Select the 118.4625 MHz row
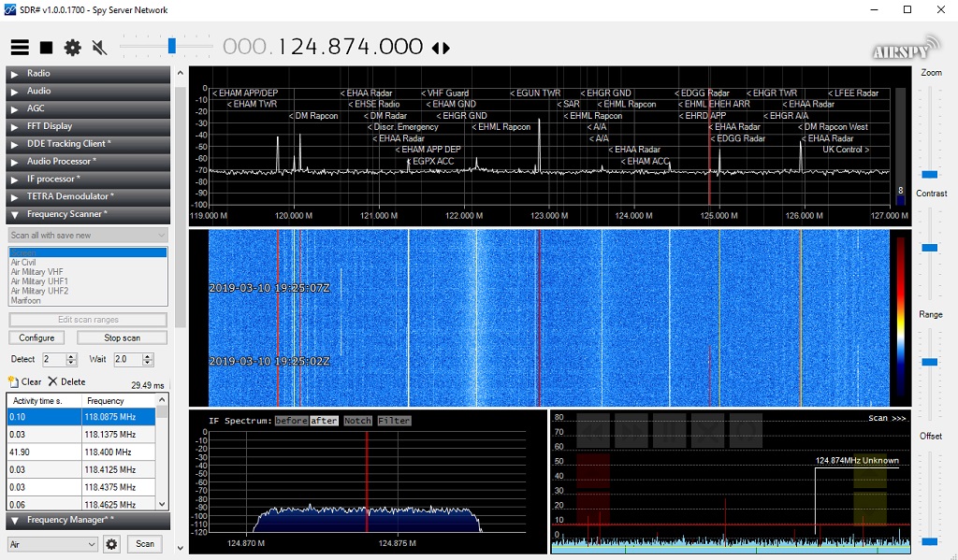The image size is (958, 560). (x=81, y=505)
